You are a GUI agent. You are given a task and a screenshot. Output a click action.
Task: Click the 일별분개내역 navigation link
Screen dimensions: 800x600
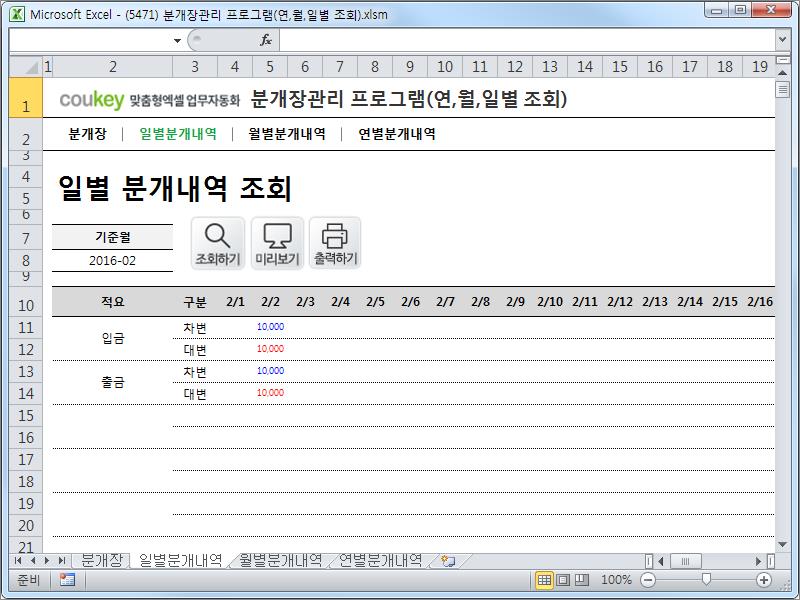point(178,134)
